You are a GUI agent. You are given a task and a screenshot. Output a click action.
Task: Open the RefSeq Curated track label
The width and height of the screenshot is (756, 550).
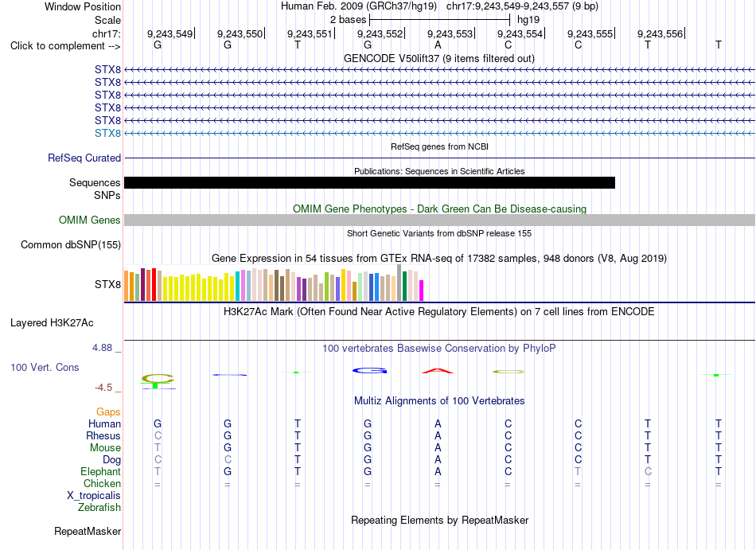tap(84, 158)
